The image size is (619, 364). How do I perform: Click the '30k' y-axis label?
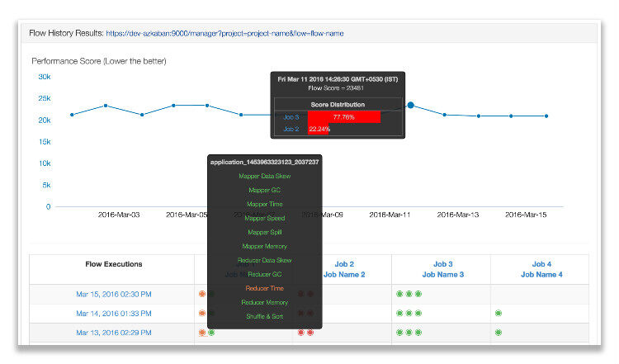(45, 77)
